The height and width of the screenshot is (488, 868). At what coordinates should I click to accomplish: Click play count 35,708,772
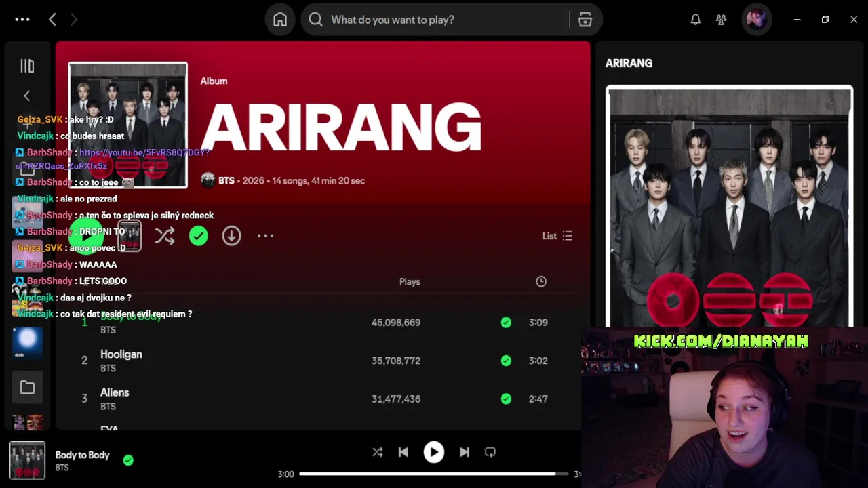pos(396,361)
